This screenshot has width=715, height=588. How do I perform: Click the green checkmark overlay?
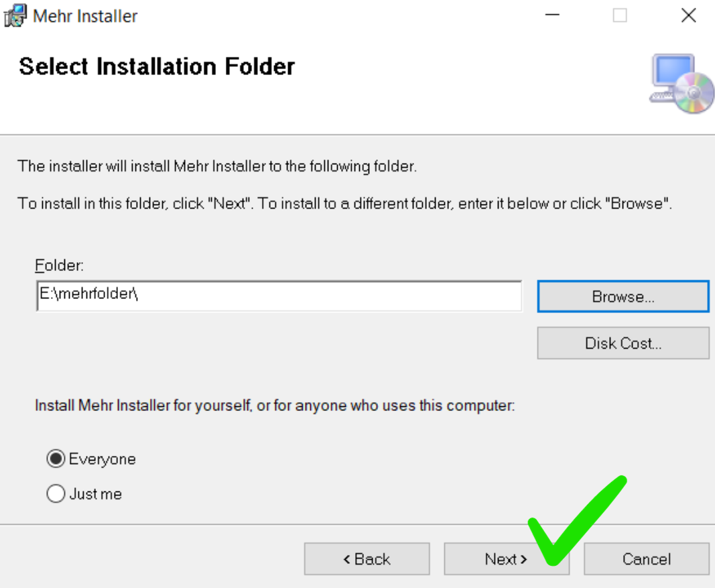click(x=577, y=520)
